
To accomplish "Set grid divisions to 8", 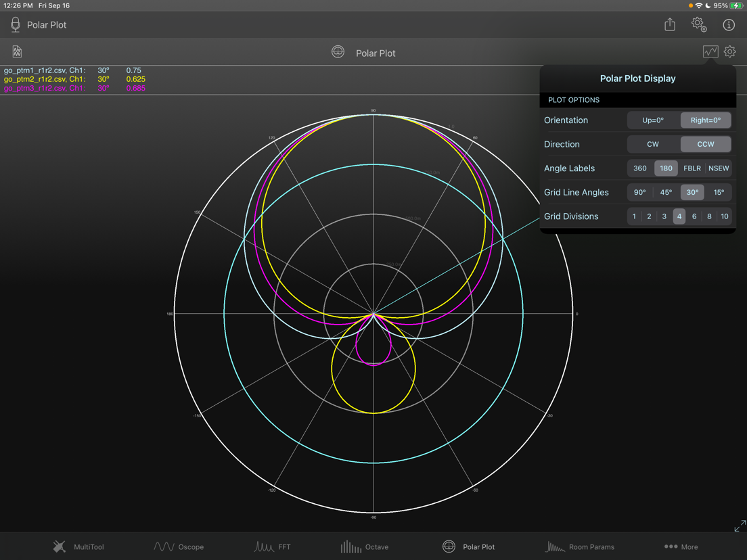I will pos(709,216).
